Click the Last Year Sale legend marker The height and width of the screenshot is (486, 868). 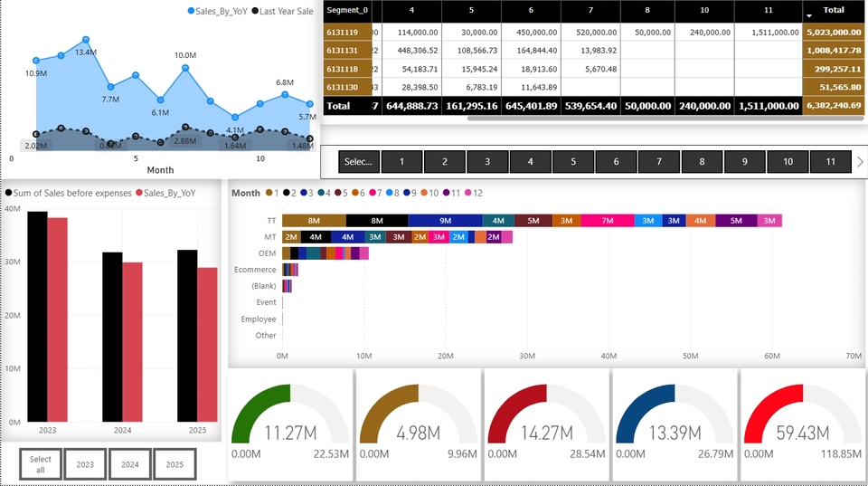(255, 11)
